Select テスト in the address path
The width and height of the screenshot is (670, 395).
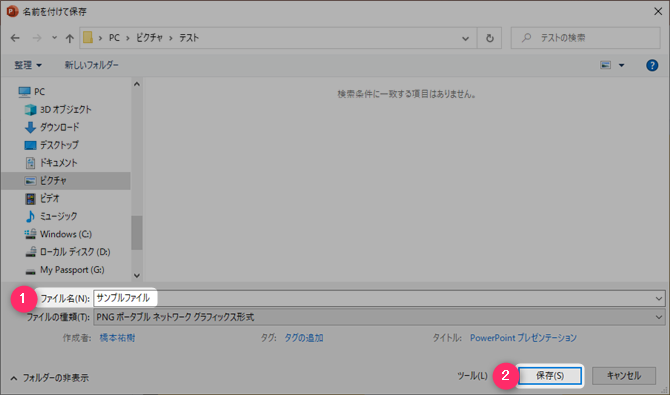[x=189, y=38]
